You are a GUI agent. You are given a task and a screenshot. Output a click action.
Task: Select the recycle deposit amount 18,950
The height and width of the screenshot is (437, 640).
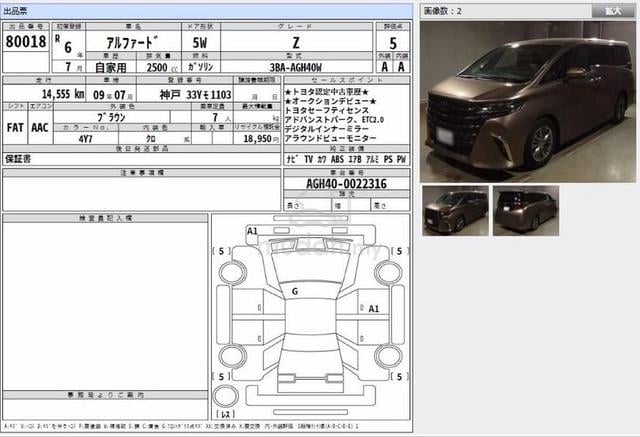(258, 139)
